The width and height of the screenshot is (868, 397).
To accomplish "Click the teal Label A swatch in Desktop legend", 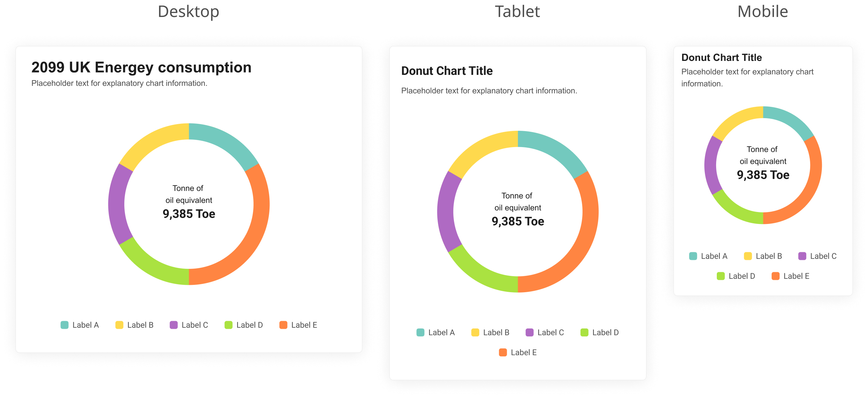I will tap(64, 325).
